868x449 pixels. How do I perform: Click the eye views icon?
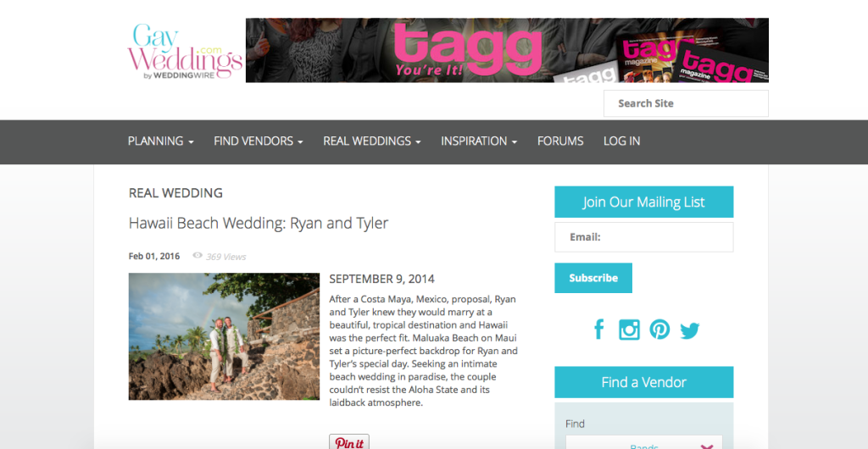pyautogui.click(x=197, y=256)
